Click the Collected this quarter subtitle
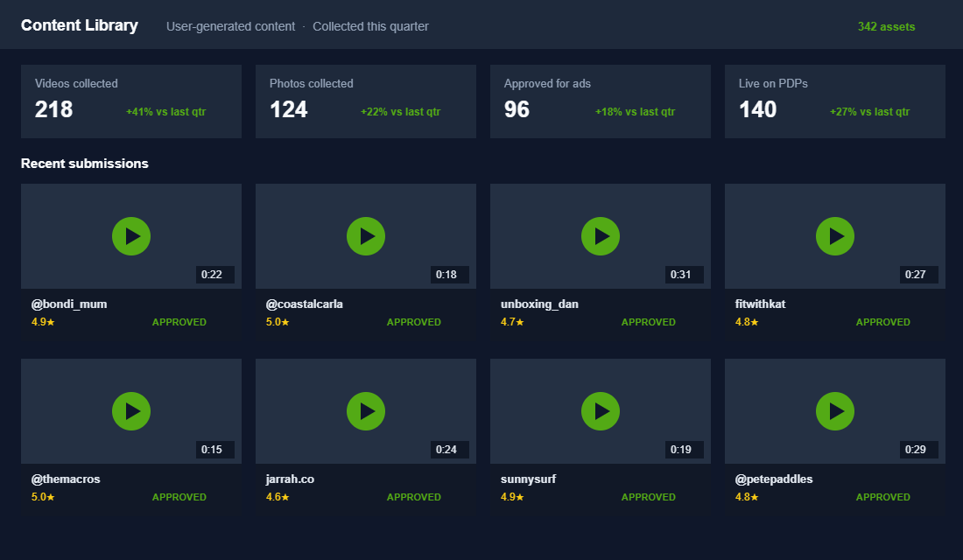The image size is (963, 560). click(370, 26)
